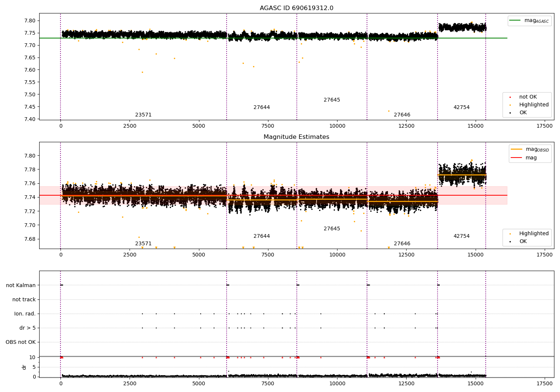Click the 'not Kalman' axis label
This screenshot has width=560, height=392.
pyautogui.click(x=21, y=286)
